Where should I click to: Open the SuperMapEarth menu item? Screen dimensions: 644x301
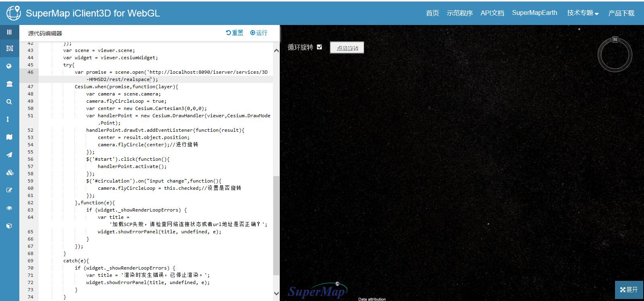(535, 13)
